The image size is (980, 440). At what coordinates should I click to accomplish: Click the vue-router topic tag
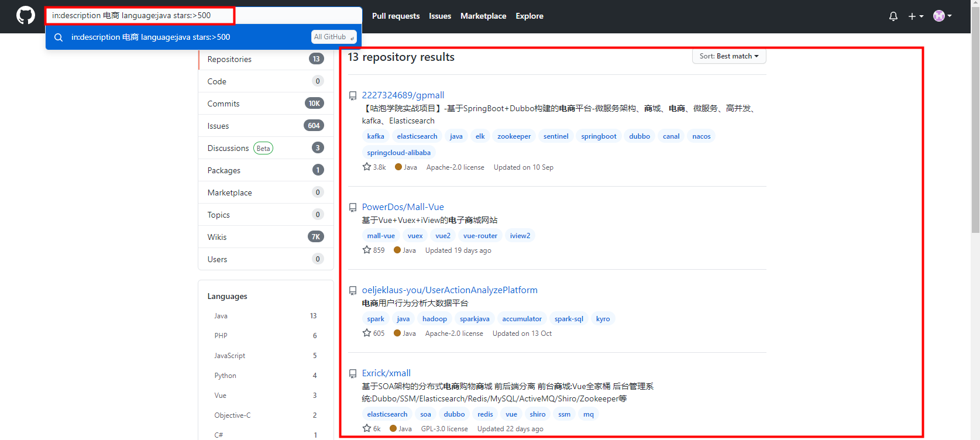[x=480, y=236]
